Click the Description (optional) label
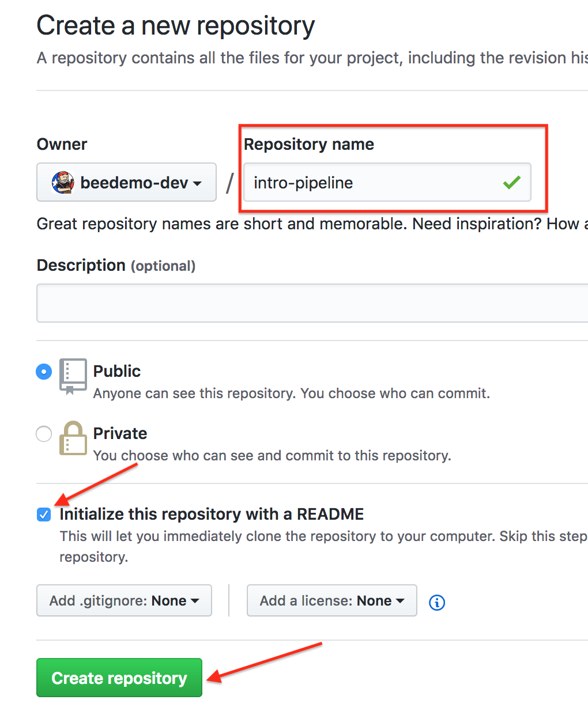 tap(116, 265)
